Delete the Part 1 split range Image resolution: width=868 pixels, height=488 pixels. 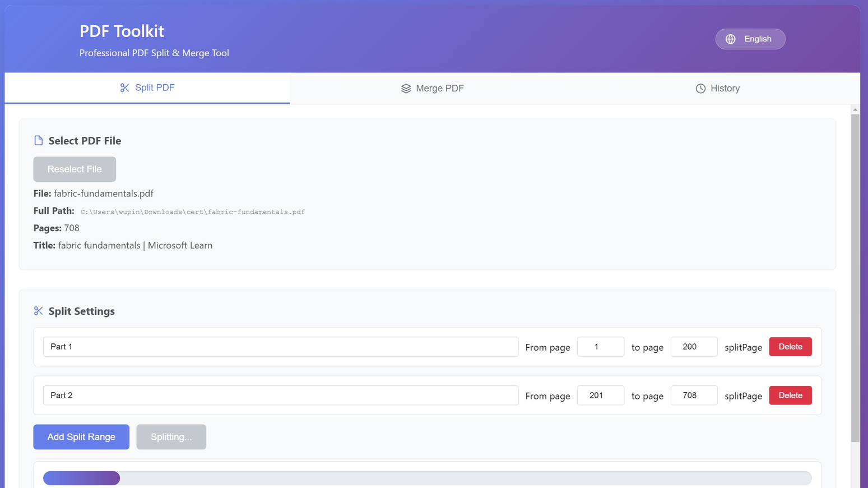coord(791,347)
